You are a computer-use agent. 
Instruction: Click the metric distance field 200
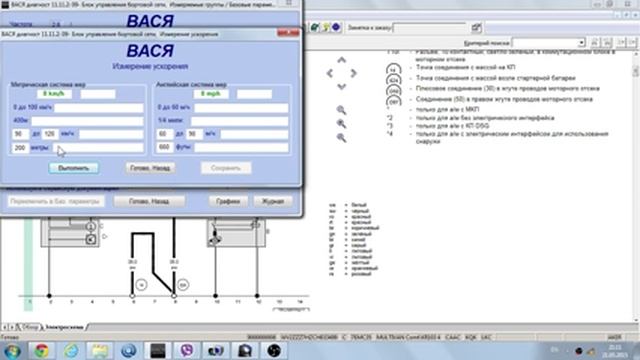pos(20,148)
